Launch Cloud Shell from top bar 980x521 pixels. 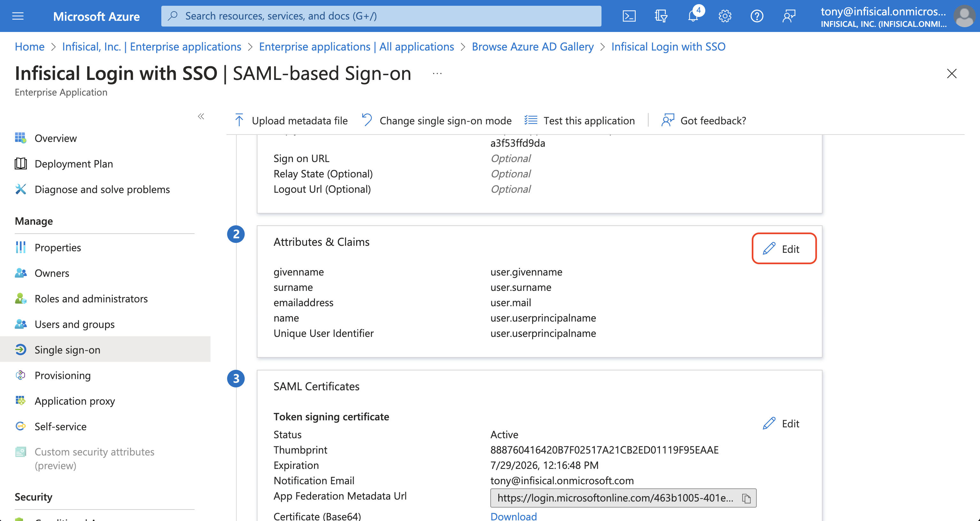(629, 16)
